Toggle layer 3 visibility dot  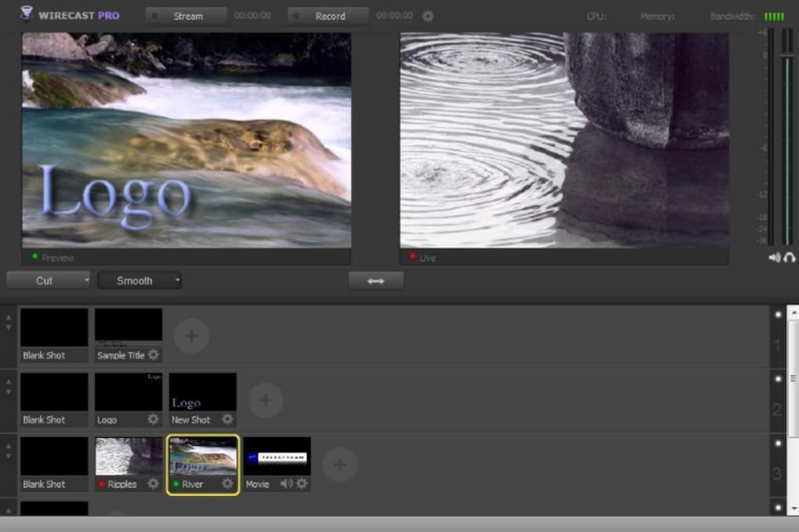pos(778,443)
